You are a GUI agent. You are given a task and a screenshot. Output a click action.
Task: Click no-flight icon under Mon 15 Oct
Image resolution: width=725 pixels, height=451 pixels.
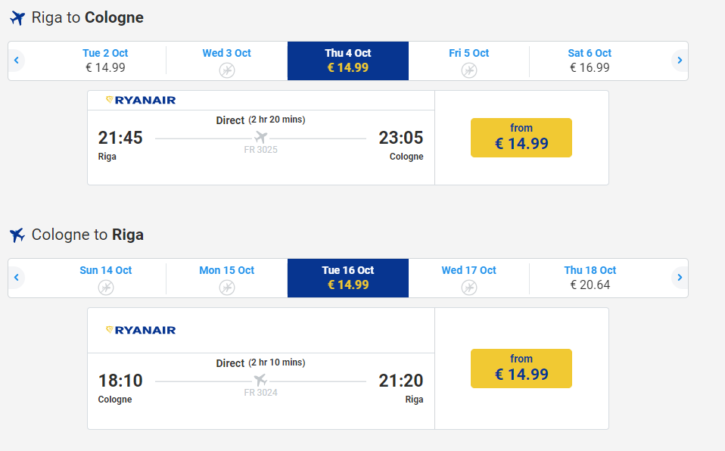(x=227, y=287)
